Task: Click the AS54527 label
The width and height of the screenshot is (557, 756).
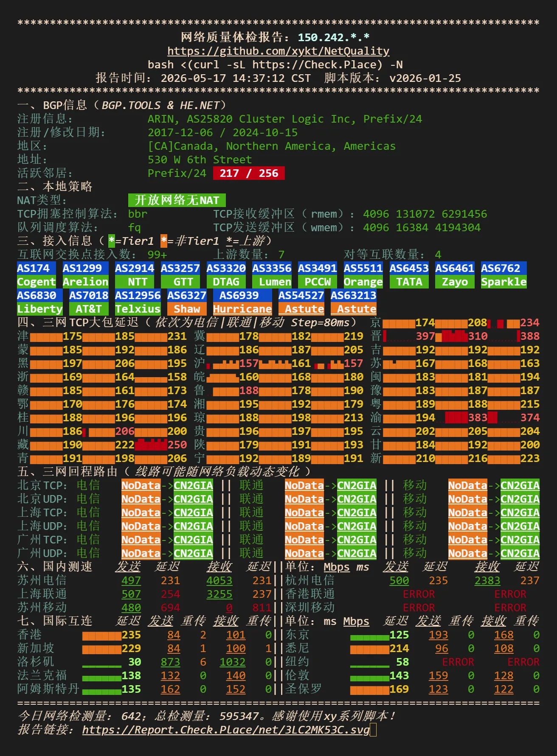Action: pos(301,295)
